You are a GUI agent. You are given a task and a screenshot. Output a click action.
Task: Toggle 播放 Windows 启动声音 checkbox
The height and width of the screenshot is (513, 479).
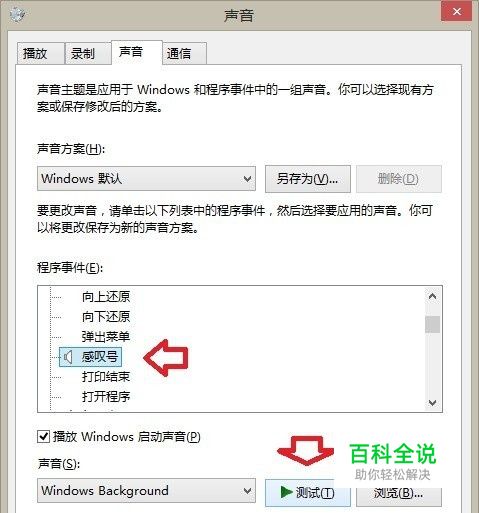click(44, 436)
